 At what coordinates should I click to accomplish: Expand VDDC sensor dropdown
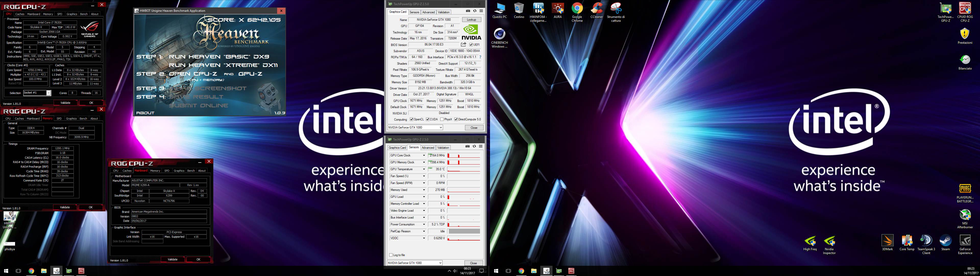pyautogui.click(x=424, y=238)
